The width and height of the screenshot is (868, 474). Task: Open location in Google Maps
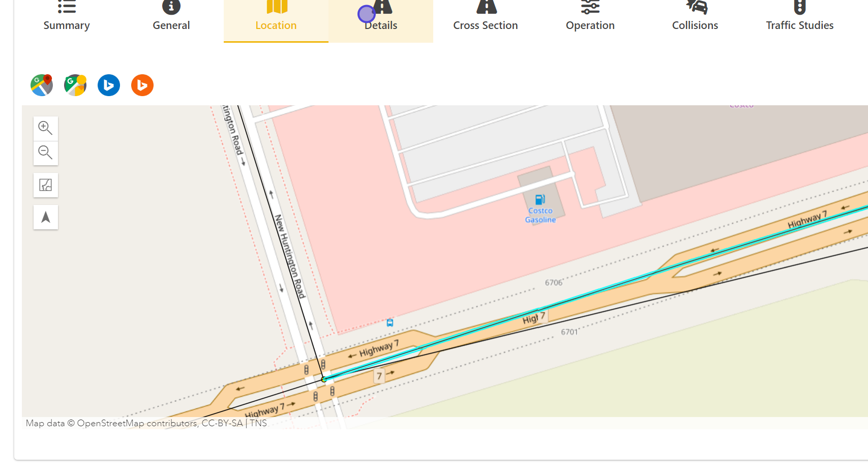(42, 85)
